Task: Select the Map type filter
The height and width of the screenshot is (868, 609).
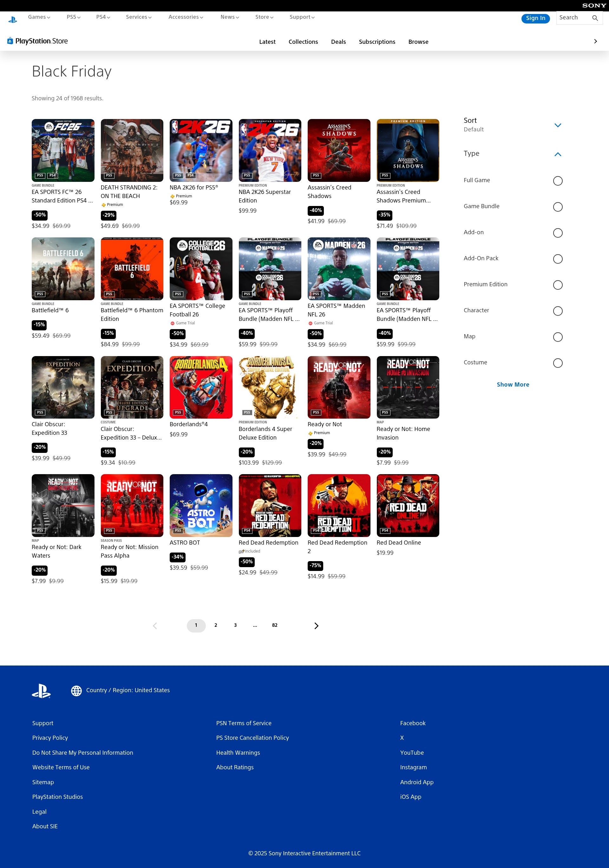Action: coord(558,337)
